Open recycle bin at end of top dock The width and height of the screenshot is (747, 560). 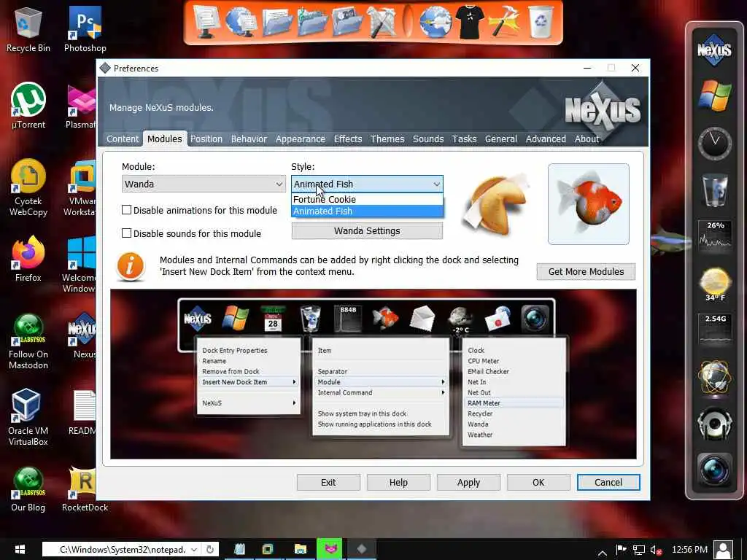541,21
